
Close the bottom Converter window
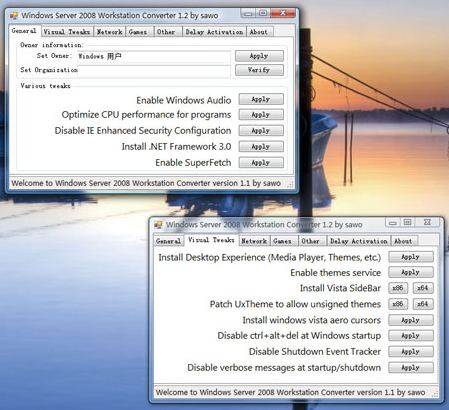428,223
